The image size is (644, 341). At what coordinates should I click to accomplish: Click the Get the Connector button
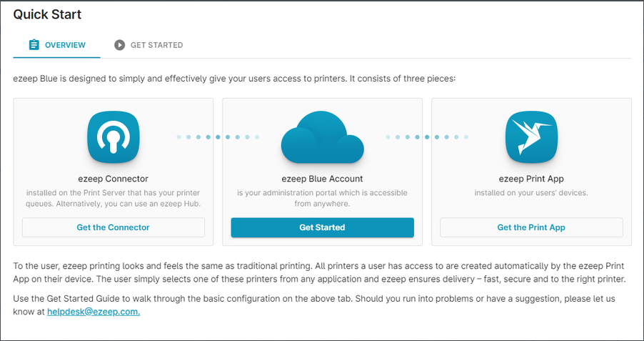pyautogui.click(x=114, y=227)
